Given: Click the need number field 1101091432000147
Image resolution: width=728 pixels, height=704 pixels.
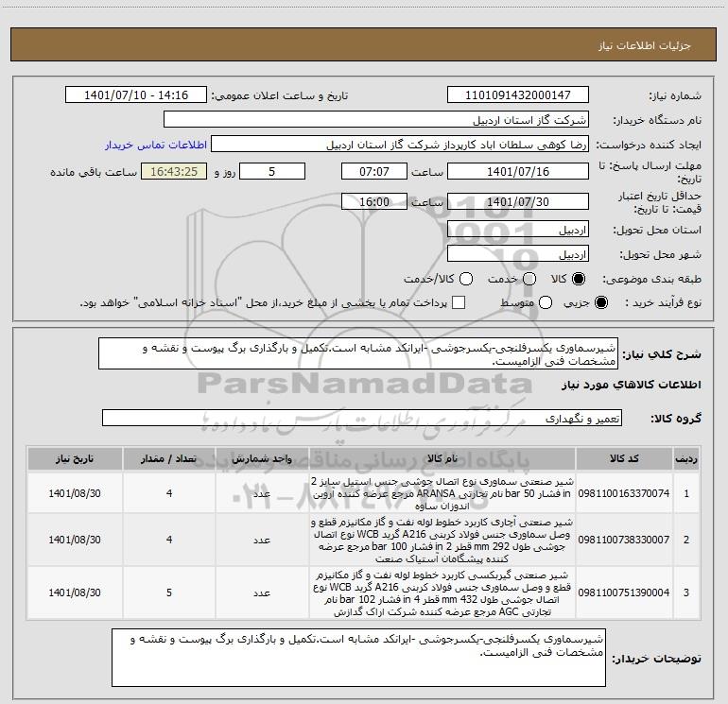Looking at the screenshot, I should point(518,94).
